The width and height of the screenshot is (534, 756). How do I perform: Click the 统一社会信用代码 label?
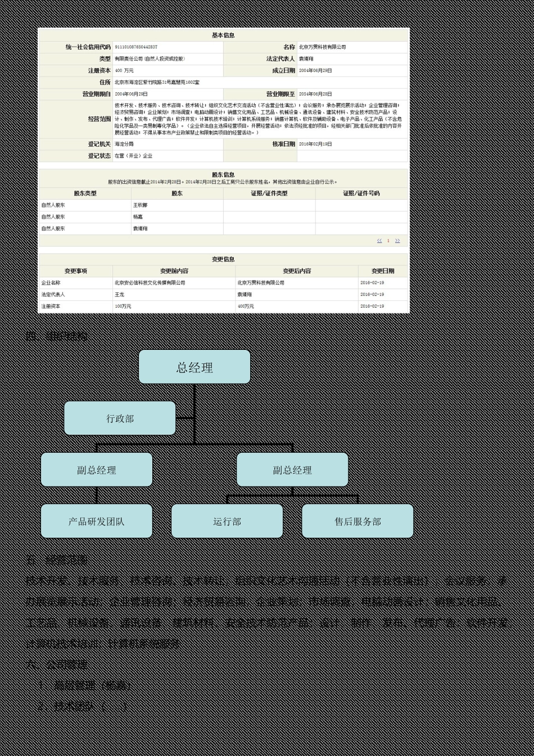(88, 47)
